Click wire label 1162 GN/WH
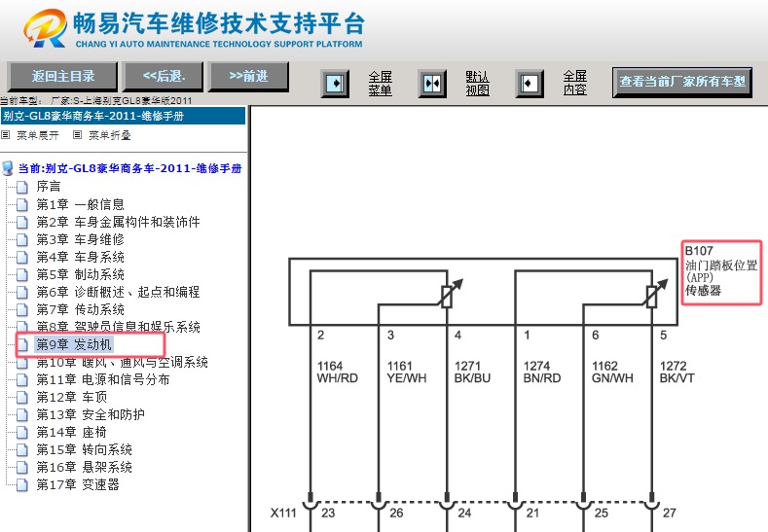 click(612, 372)
